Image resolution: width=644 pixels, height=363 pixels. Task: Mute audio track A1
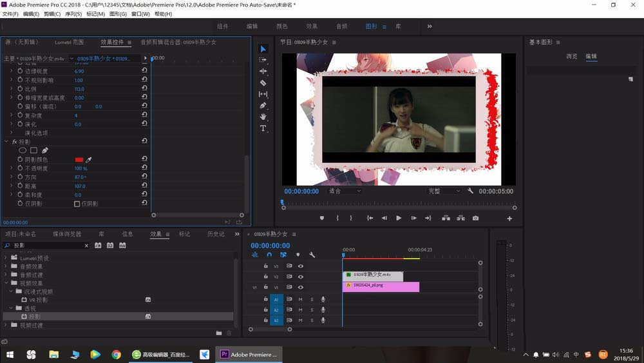coord(300,299)
